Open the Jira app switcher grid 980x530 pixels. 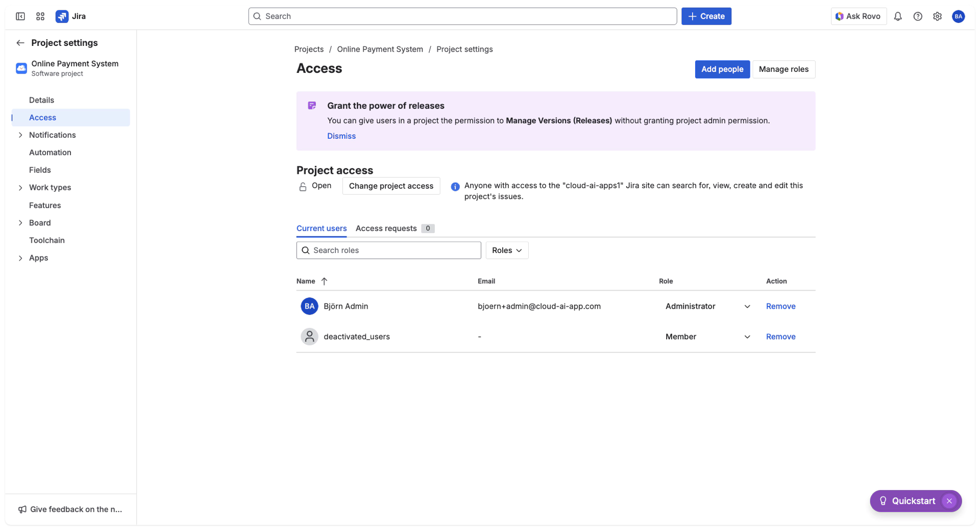(x=40, y=16)
